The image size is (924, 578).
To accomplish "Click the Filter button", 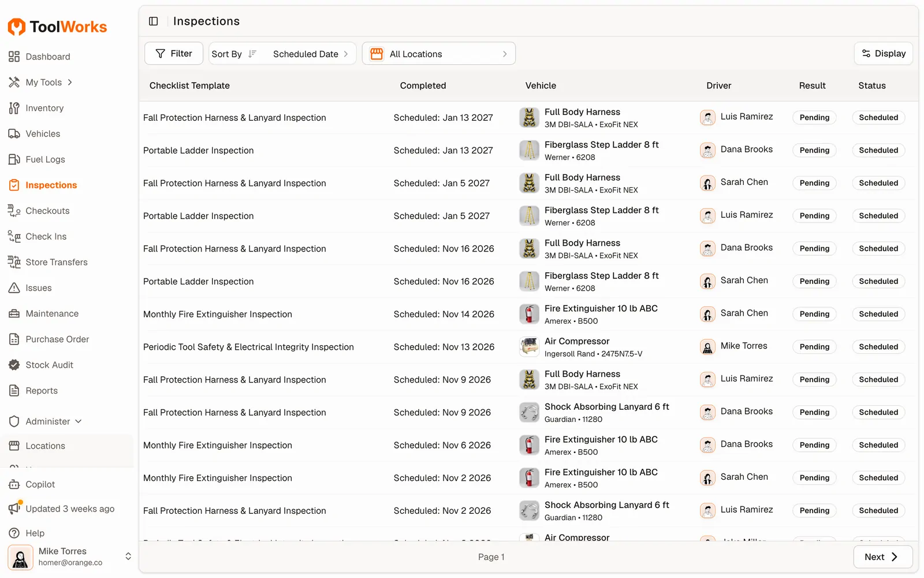I will pyautogui.click(x=174, y=53).
